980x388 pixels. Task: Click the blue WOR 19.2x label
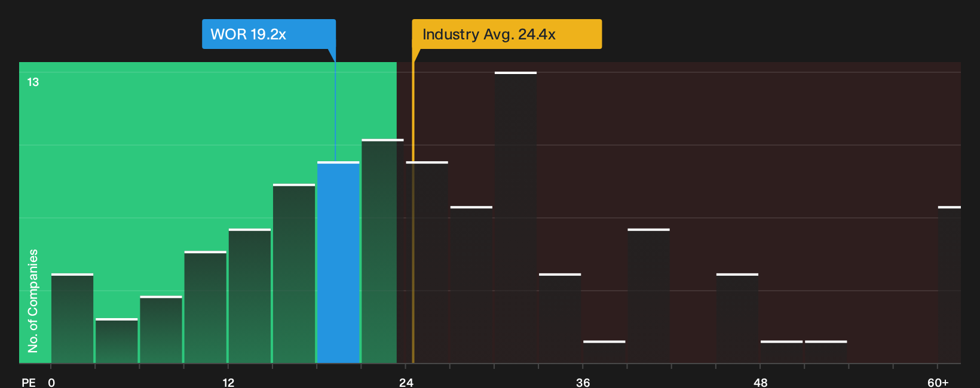pos(269,34)
